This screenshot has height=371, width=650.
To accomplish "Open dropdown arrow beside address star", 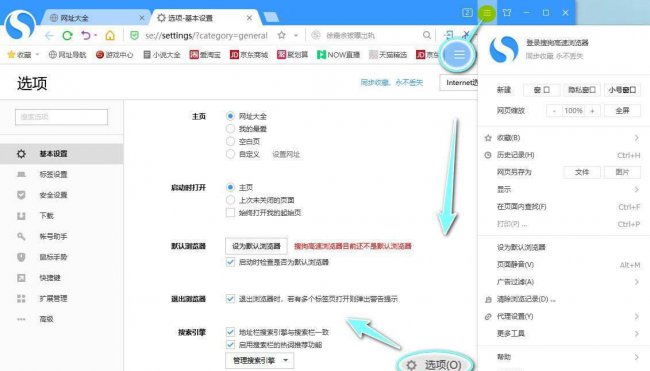I will pyautogui.click(x=296, y=36).
